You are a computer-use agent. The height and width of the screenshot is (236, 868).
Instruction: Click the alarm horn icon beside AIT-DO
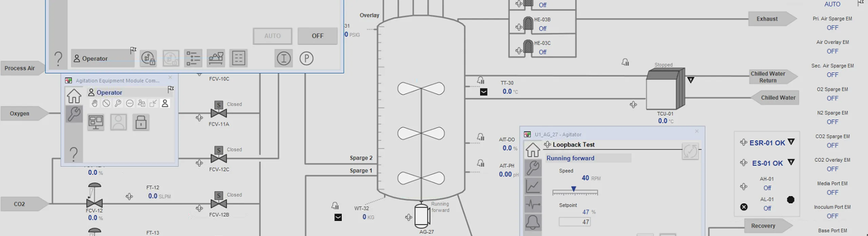pos(481,137)
